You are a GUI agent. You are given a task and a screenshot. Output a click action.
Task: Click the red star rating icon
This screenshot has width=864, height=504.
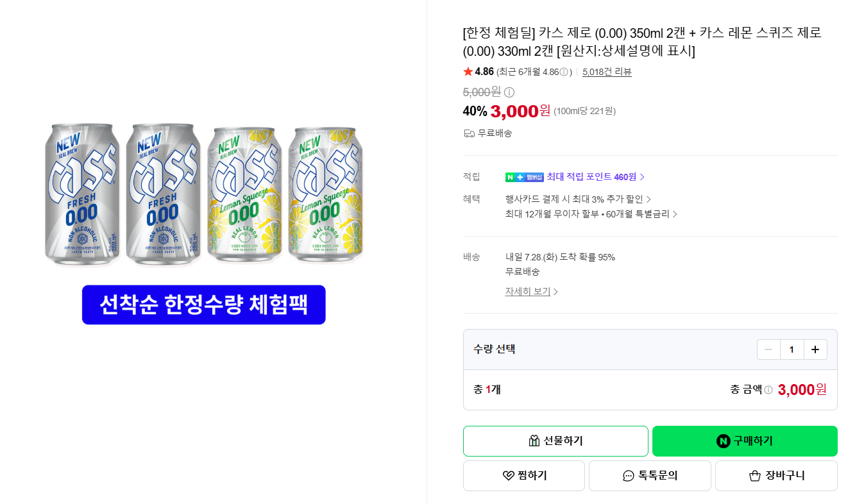pyautogui.click(x=468, y=72)
